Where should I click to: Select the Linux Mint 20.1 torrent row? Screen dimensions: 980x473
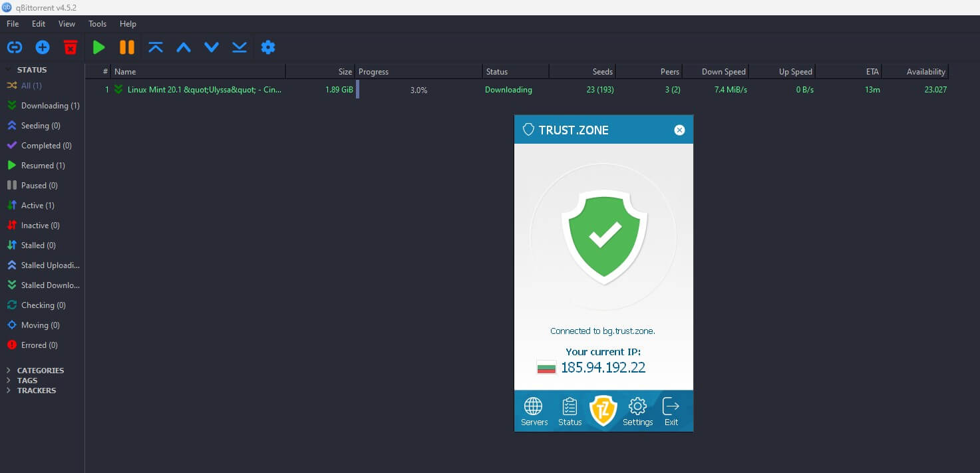(x=517, y=90)
